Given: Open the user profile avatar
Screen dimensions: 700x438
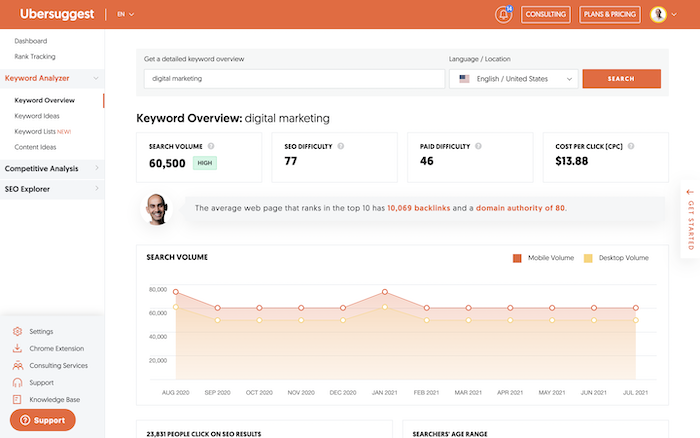Looking at the screenshot, I should [658, 14].
